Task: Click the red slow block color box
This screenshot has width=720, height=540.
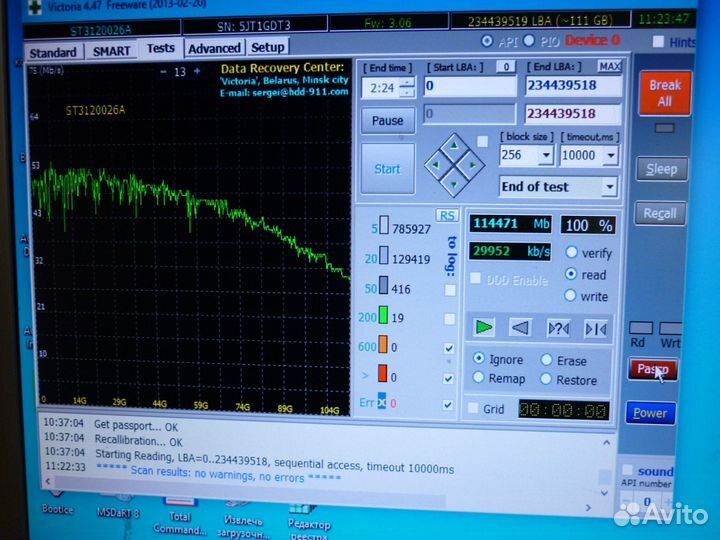Action: (382, 374)
